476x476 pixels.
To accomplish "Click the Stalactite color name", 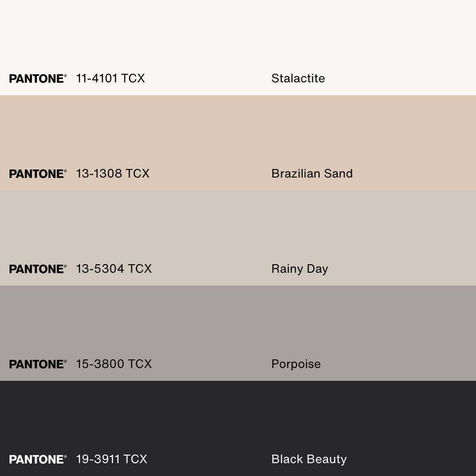I will tap(298, 79).
